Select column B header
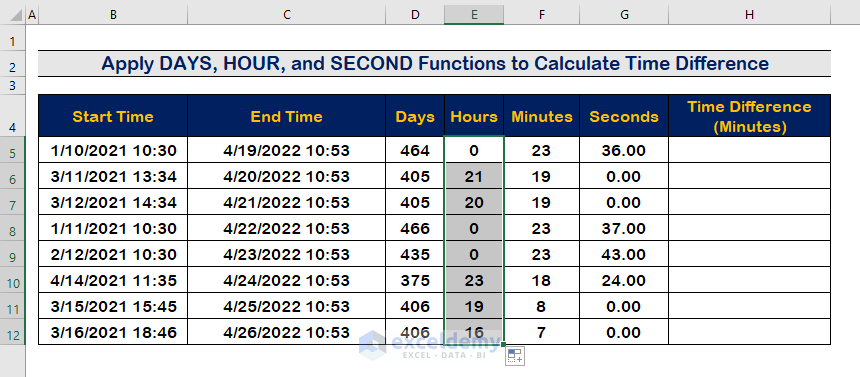The image size is (860, 377). click(113, 15)
